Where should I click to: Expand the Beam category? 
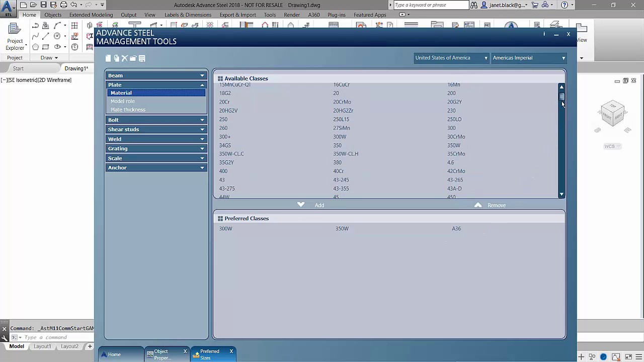point(156,75)
